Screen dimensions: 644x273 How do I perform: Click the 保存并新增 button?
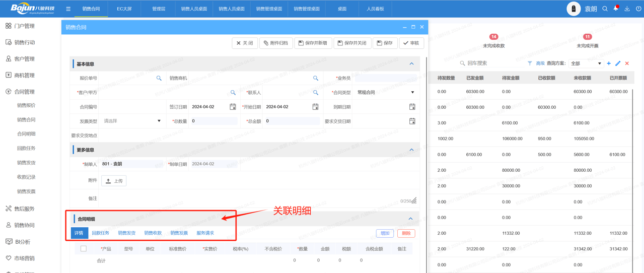point(313,43)
